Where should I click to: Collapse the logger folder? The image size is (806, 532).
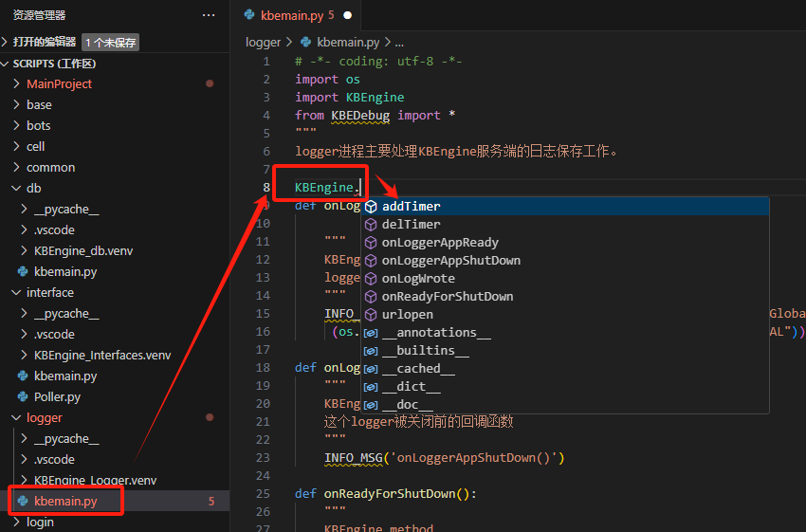pyautogui.click(x=16, y=417)
